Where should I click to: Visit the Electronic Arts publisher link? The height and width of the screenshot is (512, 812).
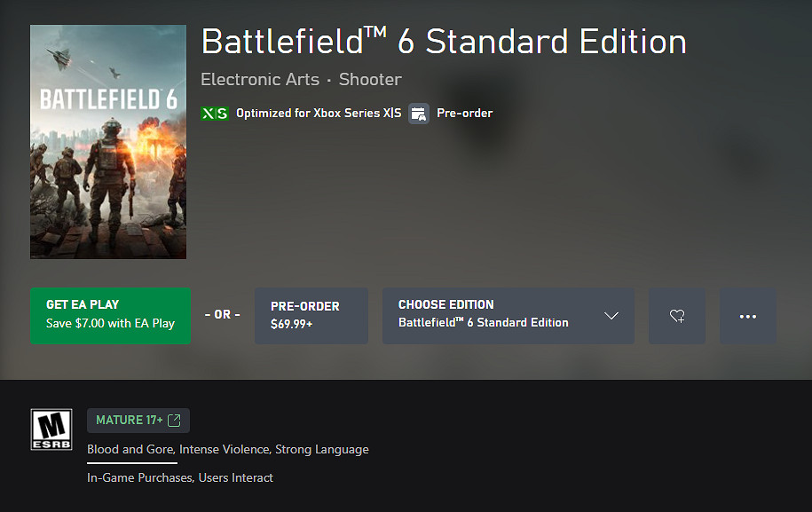[260, 79]
